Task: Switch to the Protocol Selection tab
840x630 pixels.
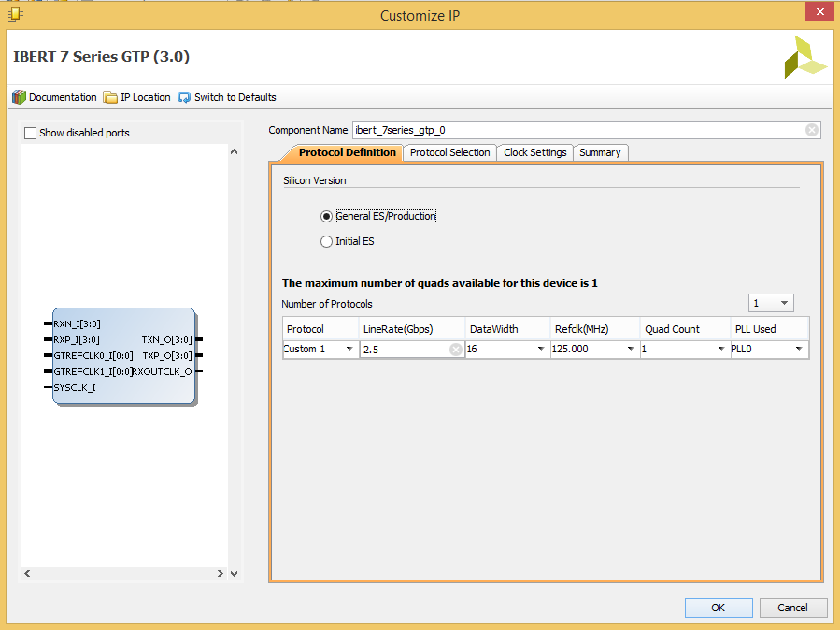Action: (450, 152)
